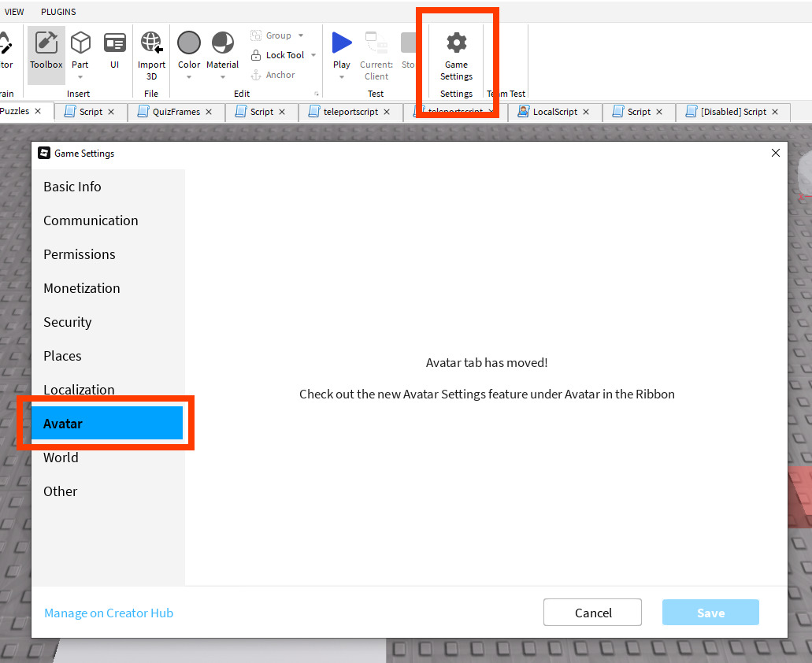This screenshot has height=663, width=812.
Task: Open the UI insert tool
Action: click(x=114, y=50)
